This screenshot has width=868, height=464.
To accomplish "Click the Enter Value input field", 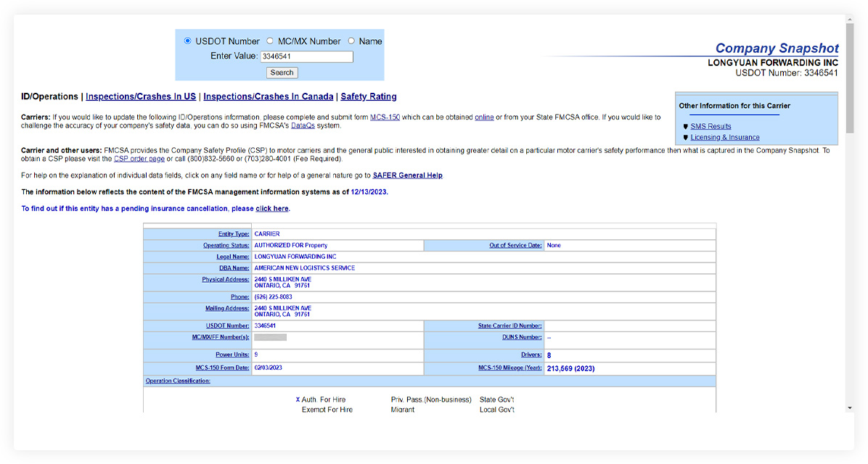I will tap(306, 57).
